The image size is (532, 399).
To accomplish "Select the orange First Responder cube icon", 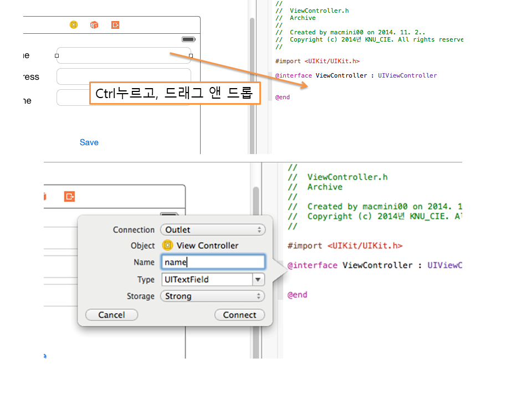I will point(94,25).
